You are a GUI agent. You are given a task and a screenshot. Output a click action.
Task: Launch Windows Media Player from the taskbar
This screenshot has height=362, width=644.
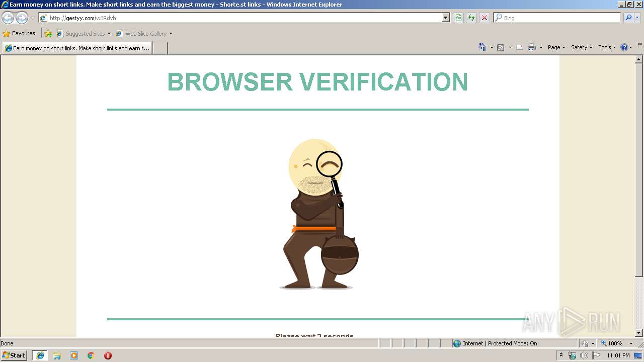pyautogui.click(x=74, y=355)
